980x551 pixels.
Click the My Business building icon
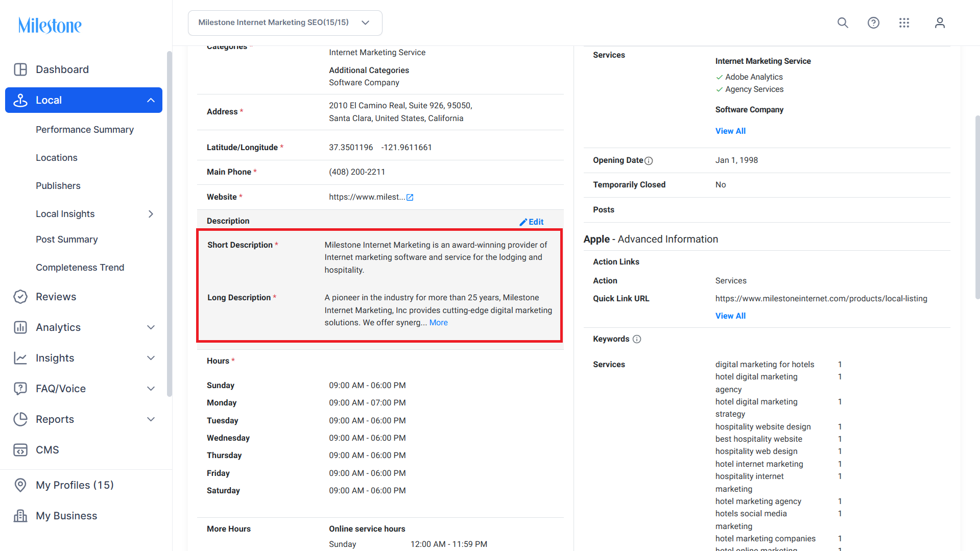[20, 516]
